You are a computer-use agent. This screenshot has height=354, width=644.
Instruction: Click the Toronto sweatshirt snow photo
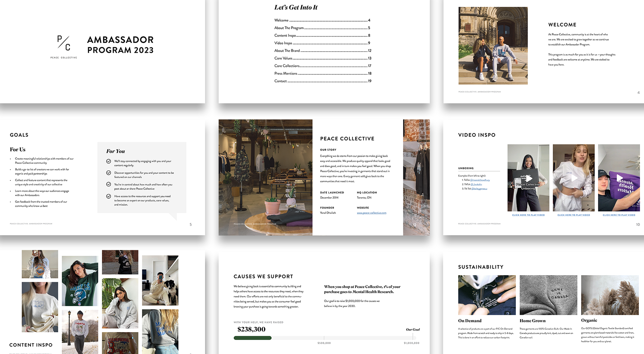click(80, 332)
